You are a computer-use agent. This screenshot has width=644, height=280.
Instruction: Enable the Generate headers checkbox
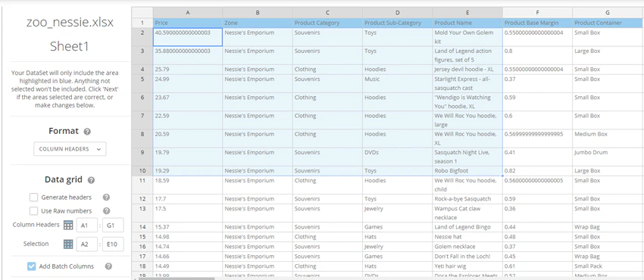tap(33, 198)
